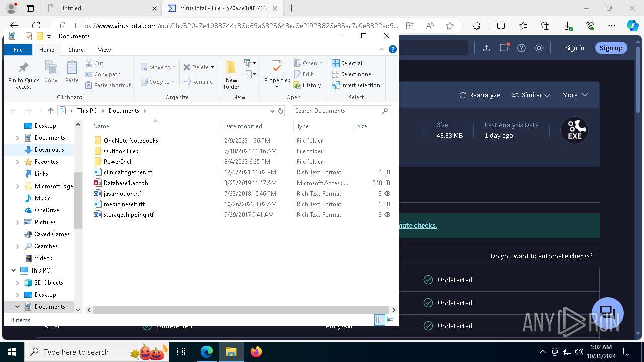This screenshot has width=644, height=362.
Task: Switch to the View ribbon tab
Action: click(x=104, y=50)
